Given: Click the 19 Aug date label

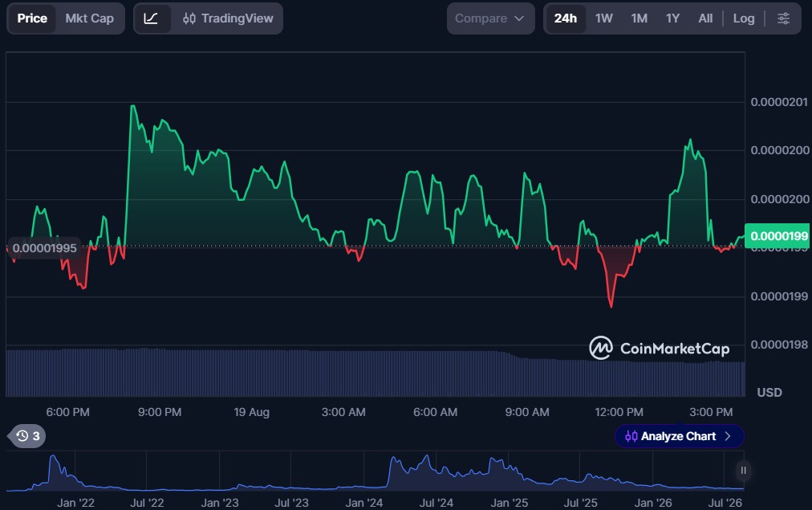Looking at the screenshot, I should coord(252,412).
